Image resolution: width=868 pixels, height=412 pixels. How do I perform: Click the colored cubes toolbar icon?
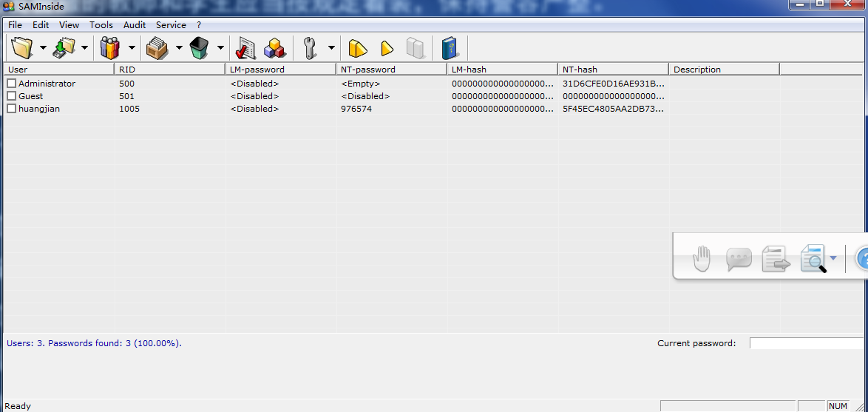[x=274, y=48]
